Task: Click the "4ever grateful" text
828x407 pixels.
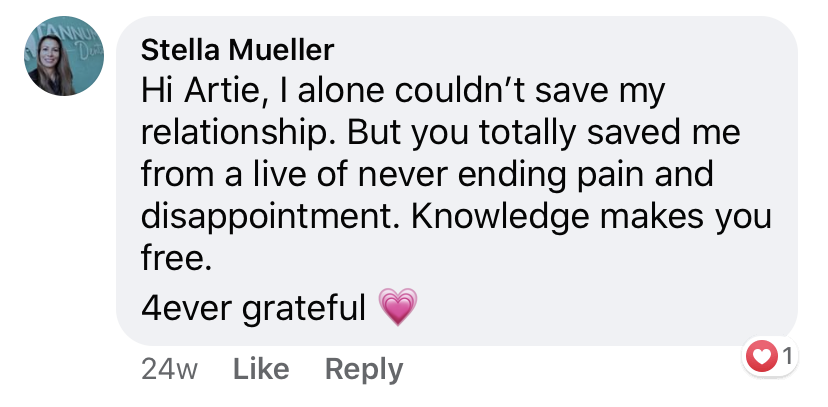Action: [254, 307]
